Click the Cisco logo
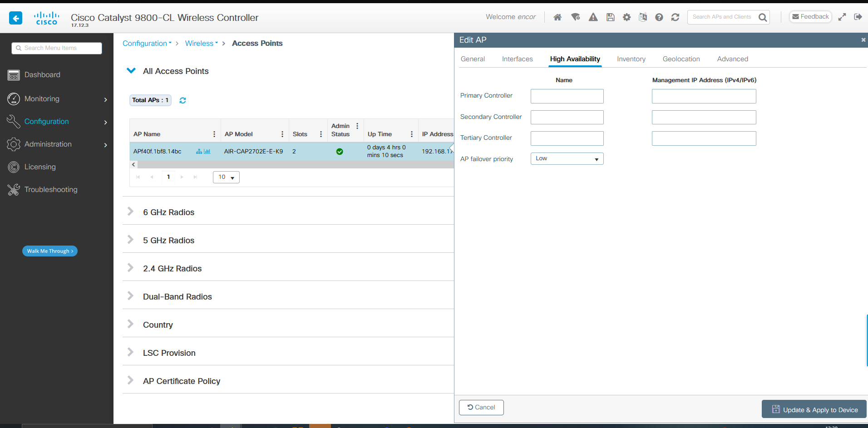This screenshot has height=428, width=868. [46, 18]
